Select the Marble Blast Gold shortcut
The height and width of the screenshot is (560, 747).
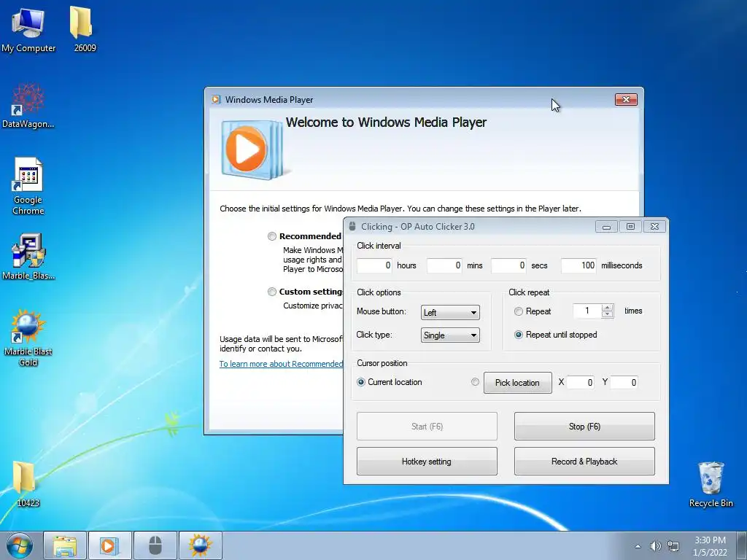(x=28, y=338)
